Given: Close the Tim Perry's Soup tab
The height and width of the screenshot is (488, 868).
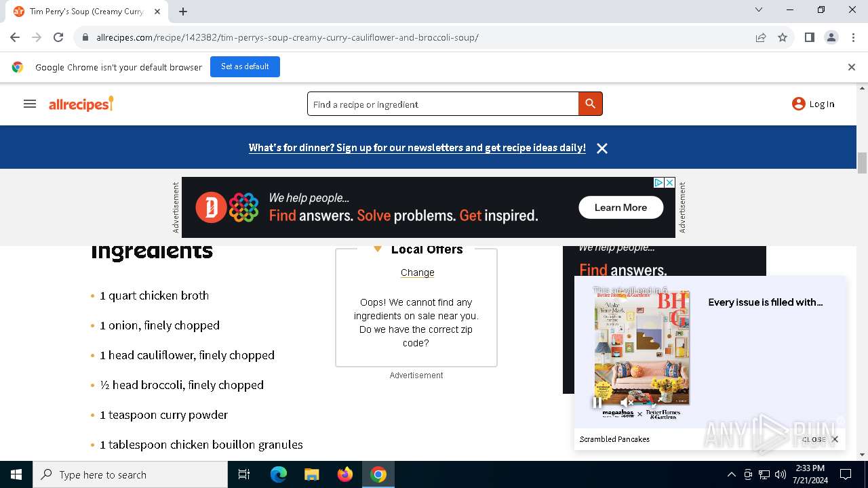Looking at the screenshot, I should click(157, 12).
